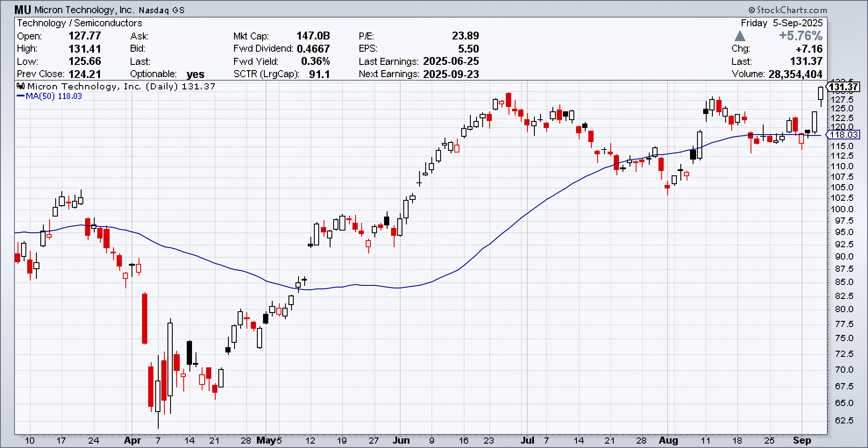Click the +5.76% percent change
Image resolution: width=868 pixels, height=448 pixels.
(x=800, y=36)
